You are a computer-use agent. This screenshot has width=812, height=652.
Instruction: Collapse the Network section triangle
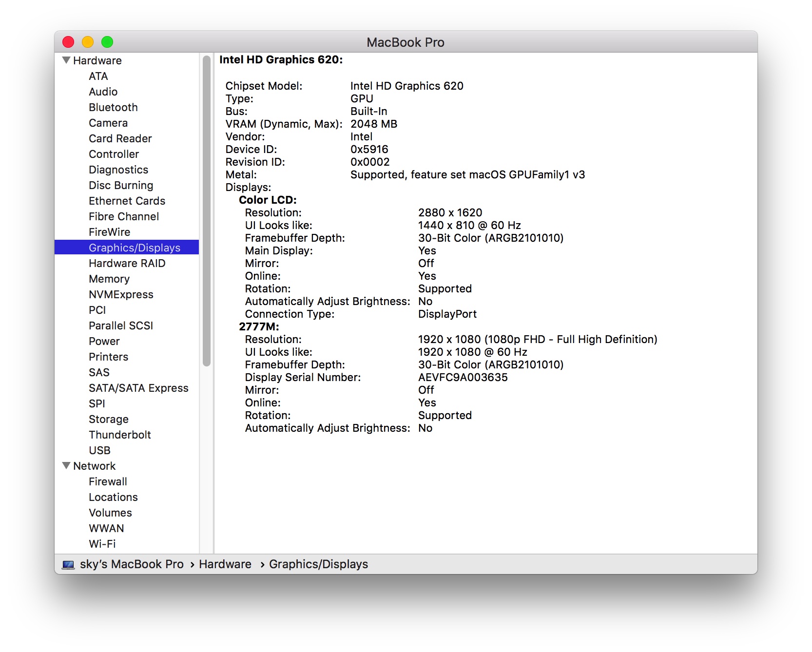coord(67,466)
